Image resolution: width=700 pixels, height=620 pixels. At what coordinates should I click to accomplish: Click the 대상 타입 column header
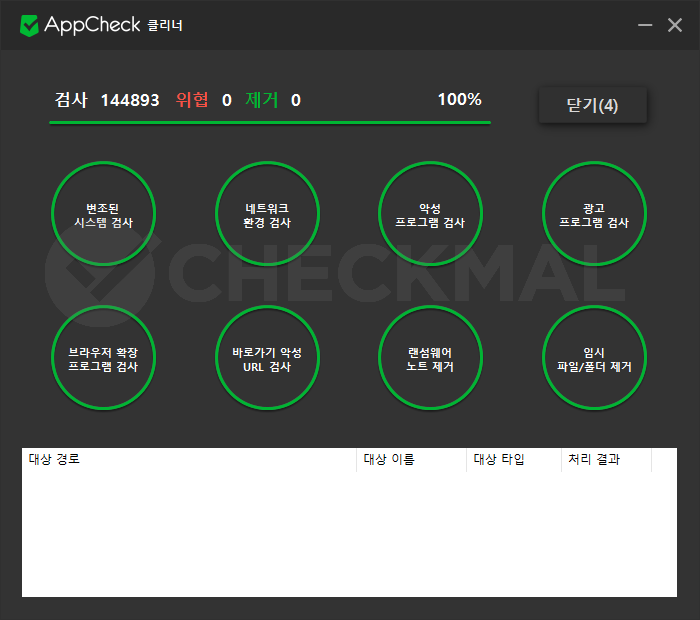click(513, 460)
